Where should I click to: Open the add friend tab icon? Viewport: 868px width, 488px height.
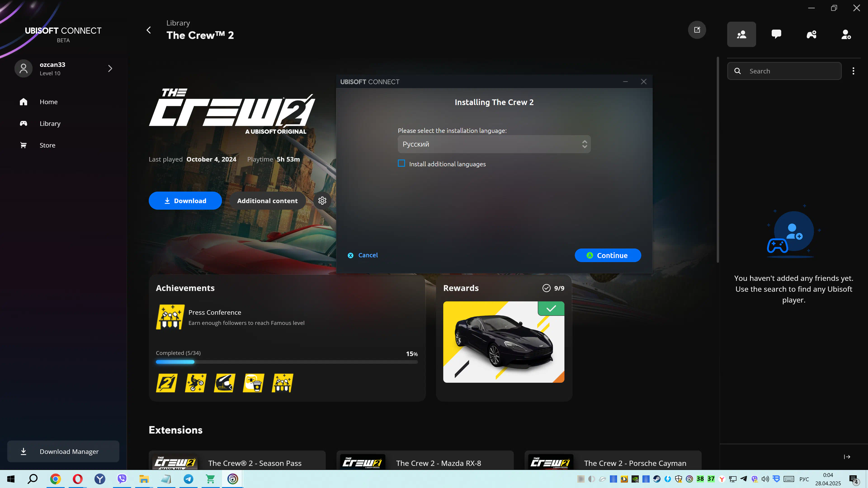coord(846,34)
